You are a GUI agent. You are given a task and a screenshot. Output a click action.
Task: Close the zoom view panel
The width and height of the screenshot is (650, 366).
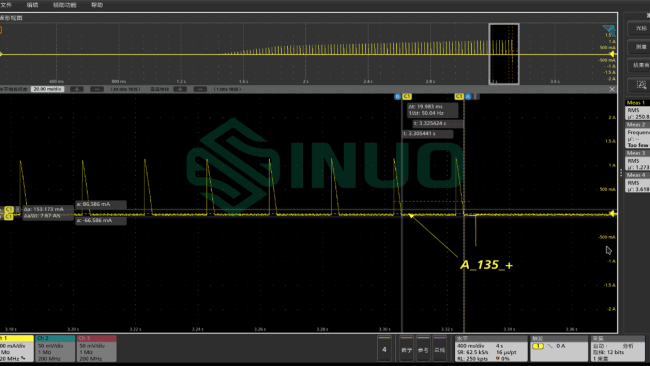pos(612,89)
